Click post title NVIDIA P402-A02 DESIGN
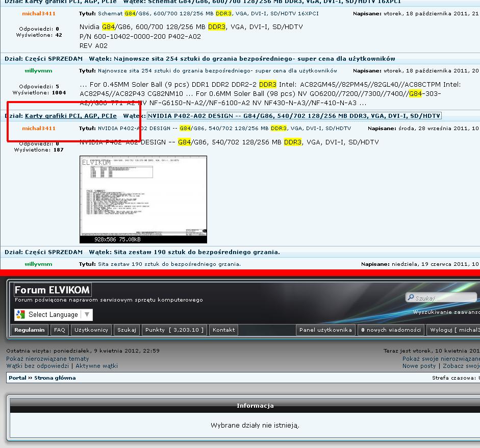480x448 pixels. [224, 128]
